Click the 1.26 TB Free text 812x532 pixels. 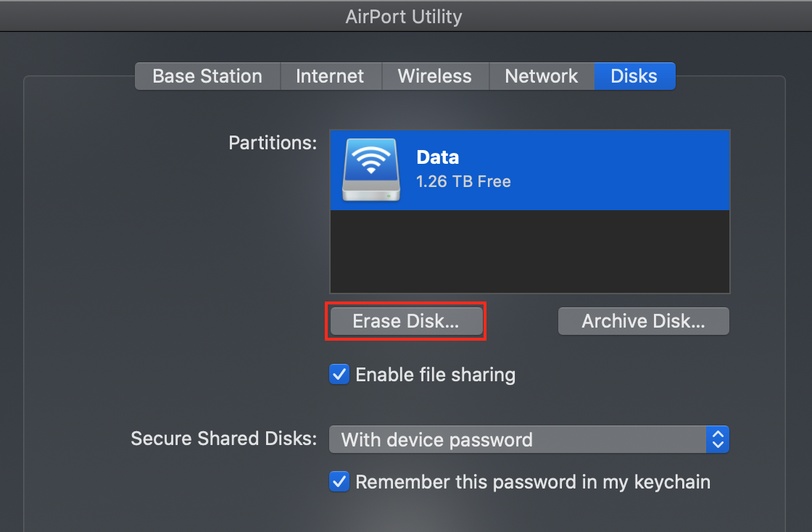click(x=463, y=181)
